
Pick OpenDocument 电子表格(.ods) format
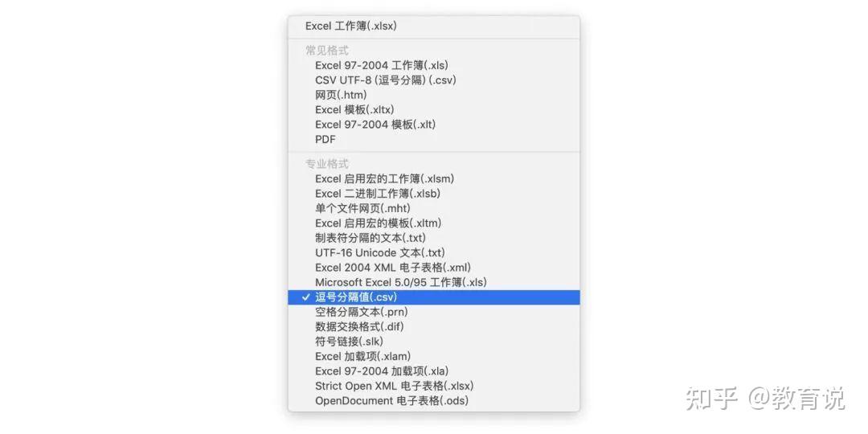point(433,400)
